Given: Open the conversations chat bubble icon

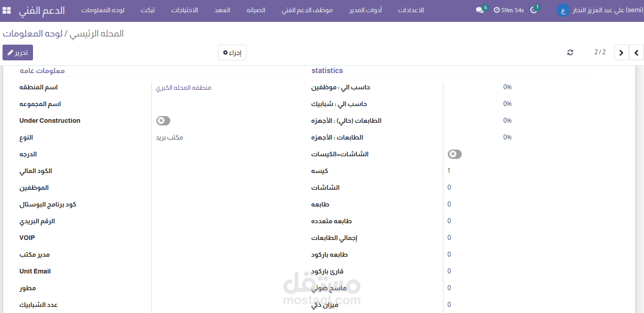Looking at the screenshot, I should [479, 10].
